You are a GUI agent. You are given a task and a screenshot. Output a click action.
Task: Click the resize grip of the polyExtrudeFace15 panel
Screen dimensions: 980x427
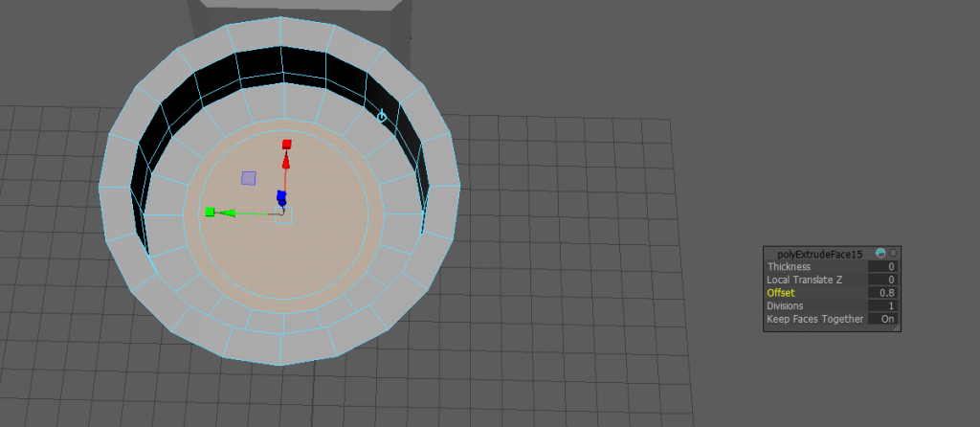point(897,327)
